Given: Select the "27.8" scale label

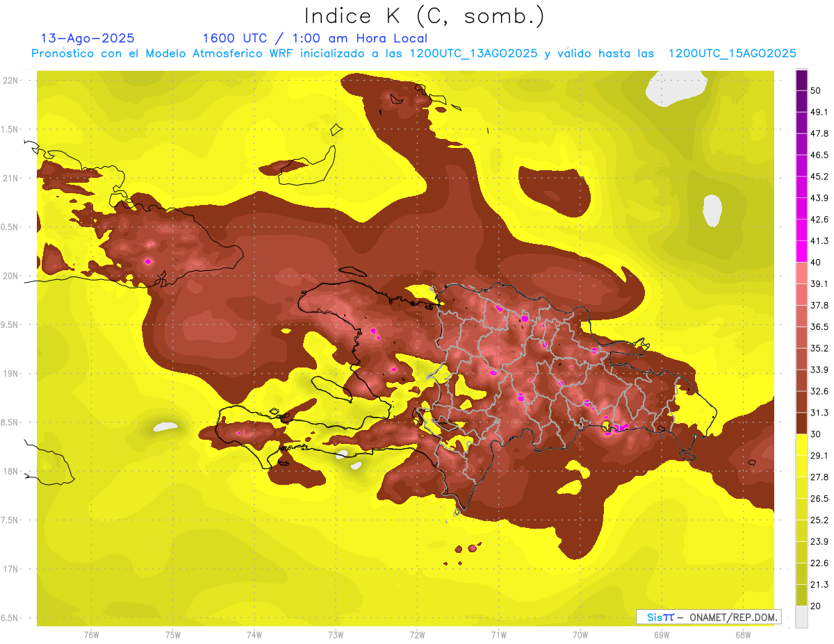Looking at the screenshot, I should point(819,477).
